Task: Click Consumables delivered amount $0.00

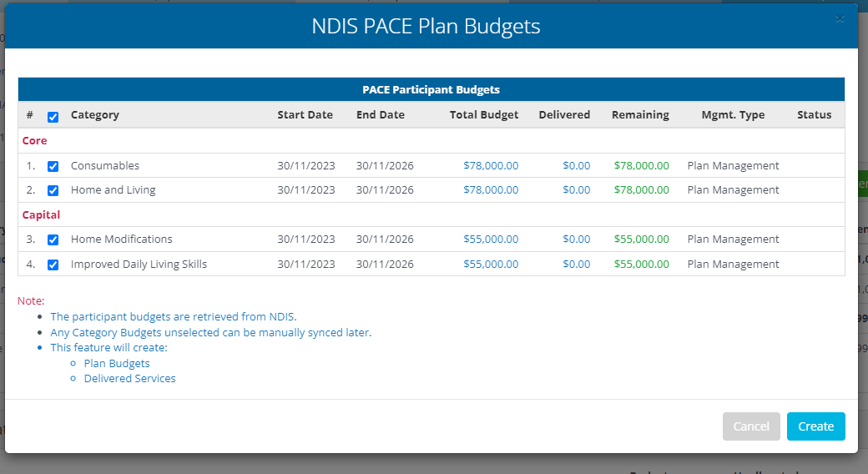Action: pyautogui.click(x=576, y=165)
